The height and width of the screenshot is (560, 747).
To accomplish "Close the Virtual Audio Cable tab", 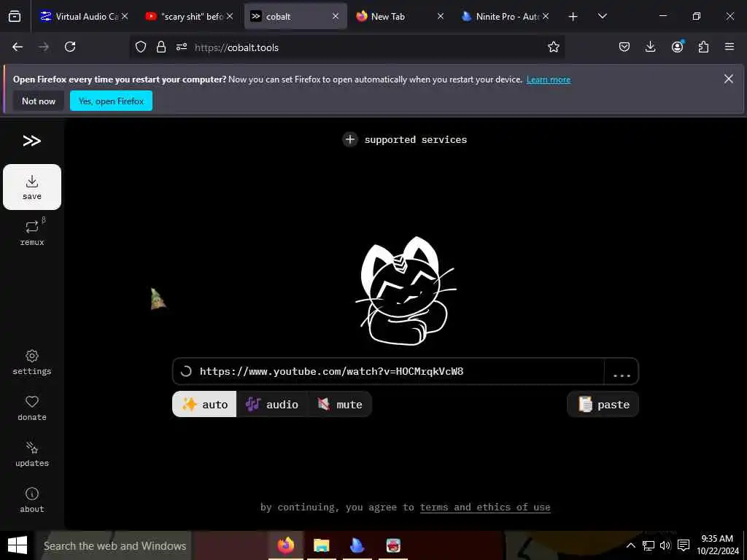I will click(124, 16).
